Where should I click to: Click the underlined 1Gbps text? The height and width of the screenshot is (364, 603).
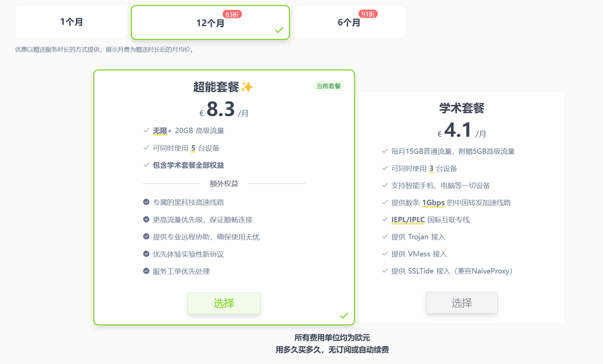[433, 202]
